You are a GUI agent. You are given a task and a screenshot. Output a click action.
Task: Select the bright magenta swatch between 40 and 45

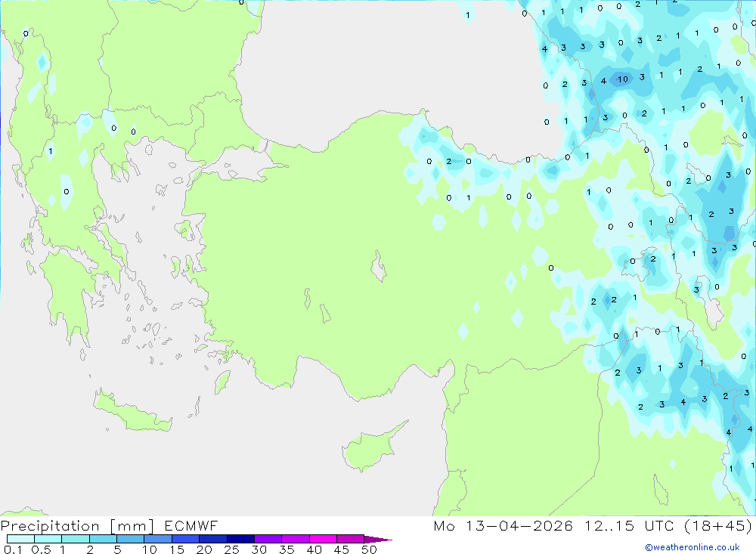point(323,539)
